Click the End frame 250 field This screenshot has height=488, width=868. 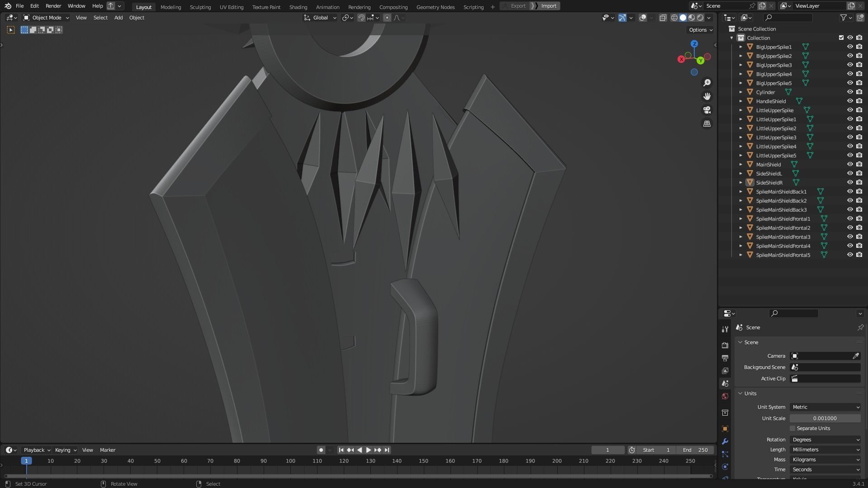click(x=695, y=450)
